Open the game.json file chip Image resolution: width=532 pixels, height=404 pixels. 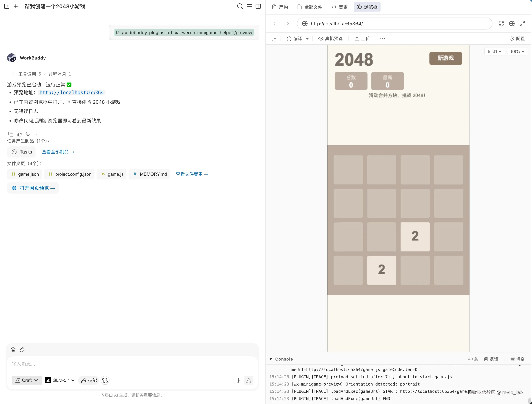25,174
